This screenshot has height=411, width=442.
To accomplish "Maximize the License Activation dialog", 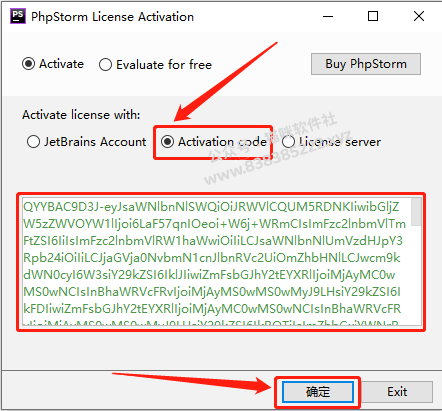I will pyautogui.click(x=373, y=16).
